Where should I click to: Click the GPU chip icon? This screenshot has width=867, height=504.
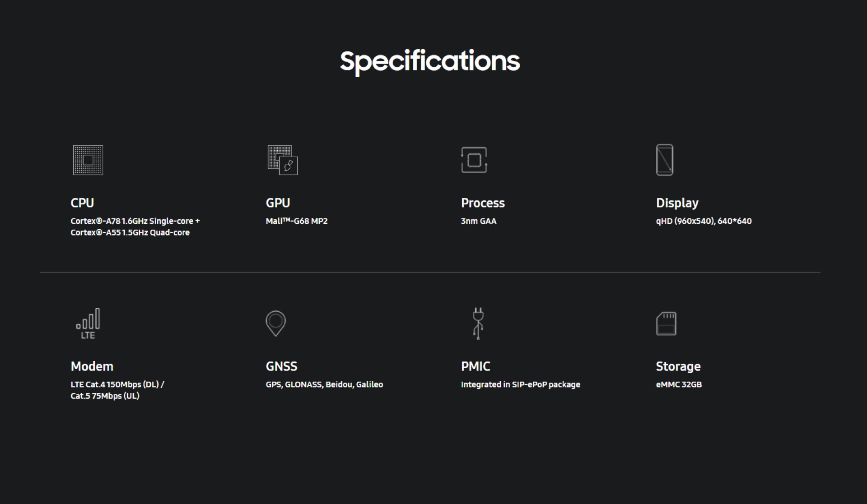point(283,160)
